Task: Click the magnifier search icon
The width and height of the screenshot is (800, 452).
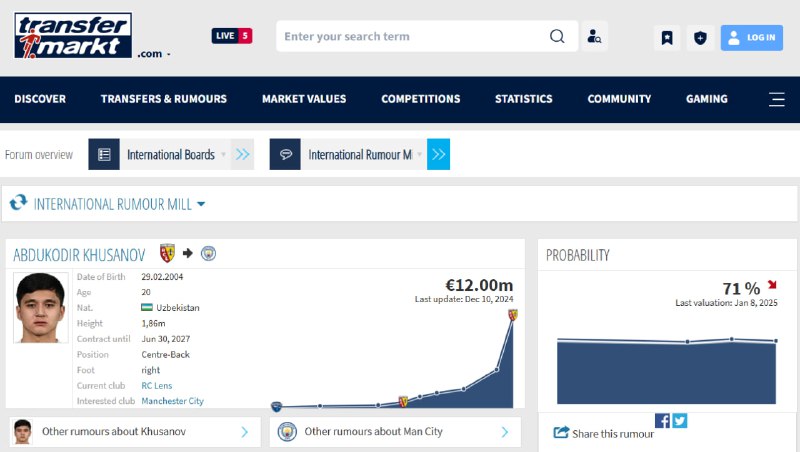Action: click(x=557, y=36)
